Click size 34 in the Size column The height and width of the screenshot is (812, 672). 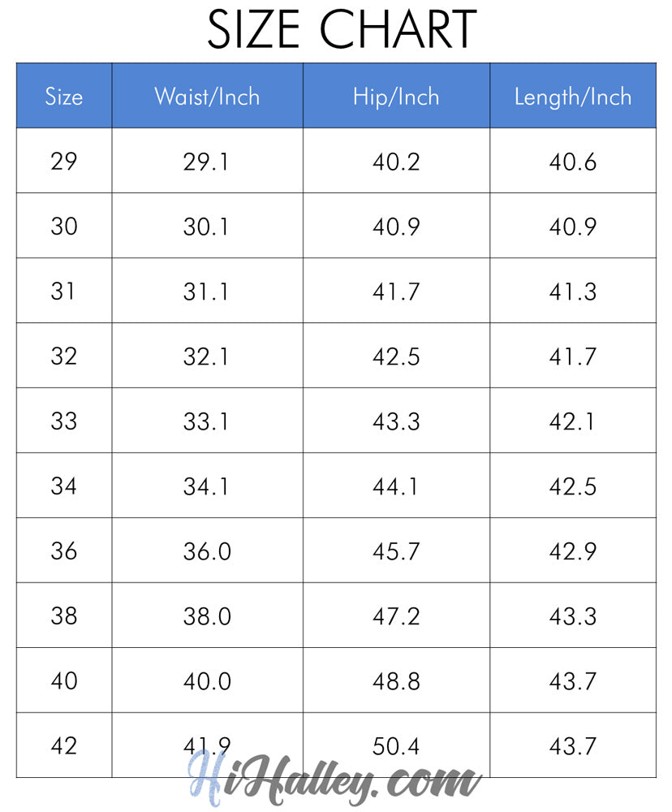point(63,486)
